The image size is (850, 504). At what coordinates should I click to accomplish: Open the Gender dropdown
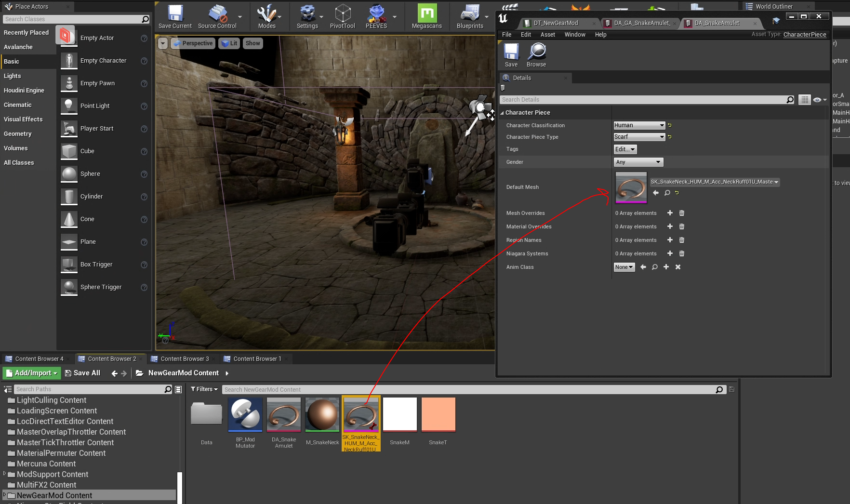638,162
